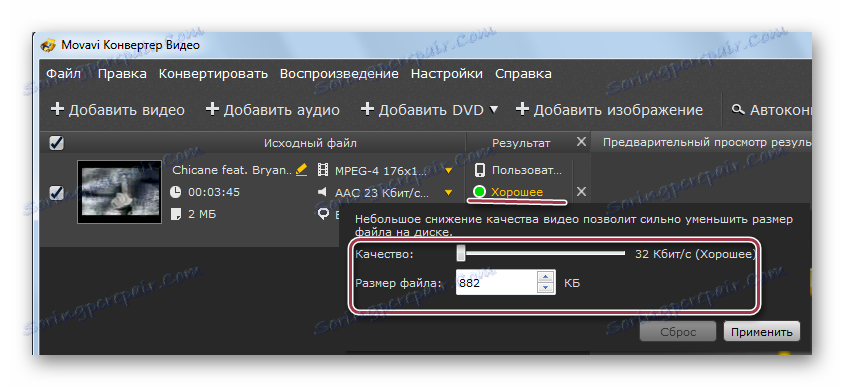This screenshot has height=387, width=844.
Task: Click the 00:03:45 duration text
Action: pyautogui.click(x=214, y=192)
